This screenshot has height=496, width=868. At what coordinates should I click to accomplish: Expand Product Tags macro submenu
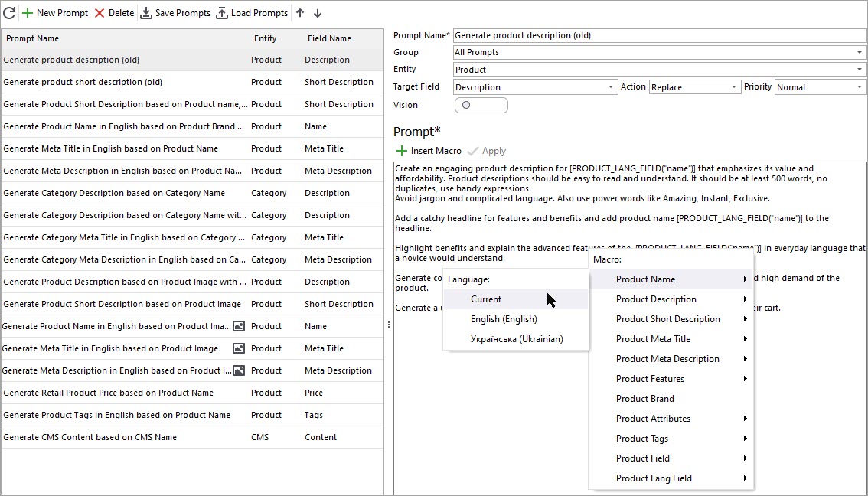671,439
